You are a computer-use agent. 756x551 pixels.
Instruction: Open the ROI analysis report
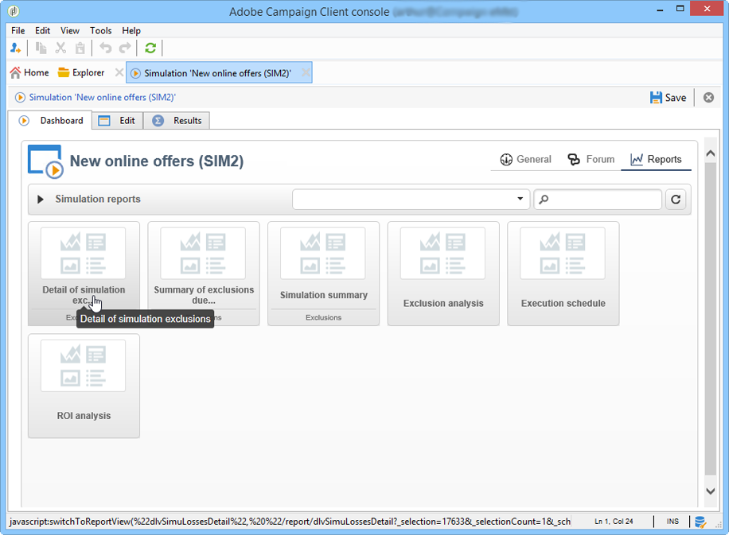[x=84, y=386]
